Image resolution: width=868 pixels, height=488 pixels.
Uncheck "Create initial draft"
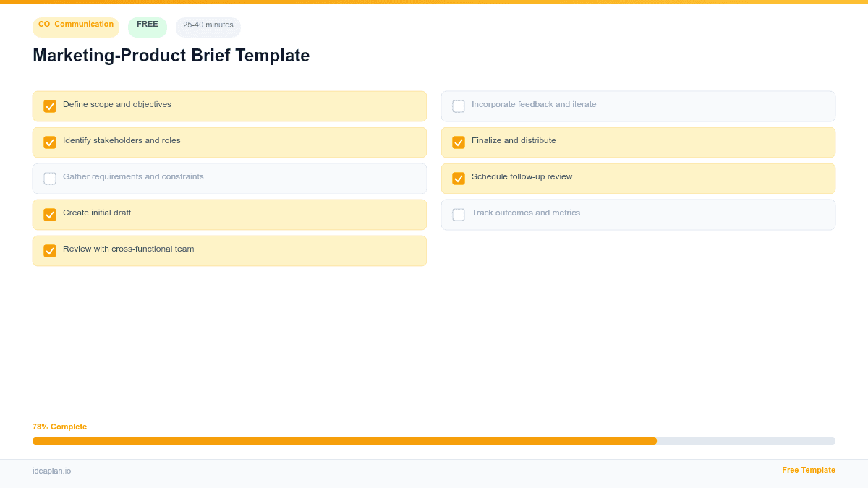point(50,214)
